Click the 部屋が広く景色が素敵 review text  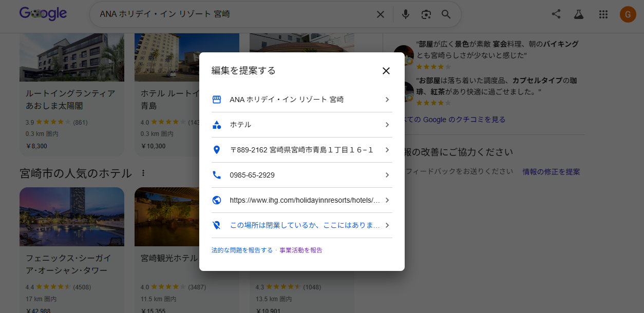point(497,50)
